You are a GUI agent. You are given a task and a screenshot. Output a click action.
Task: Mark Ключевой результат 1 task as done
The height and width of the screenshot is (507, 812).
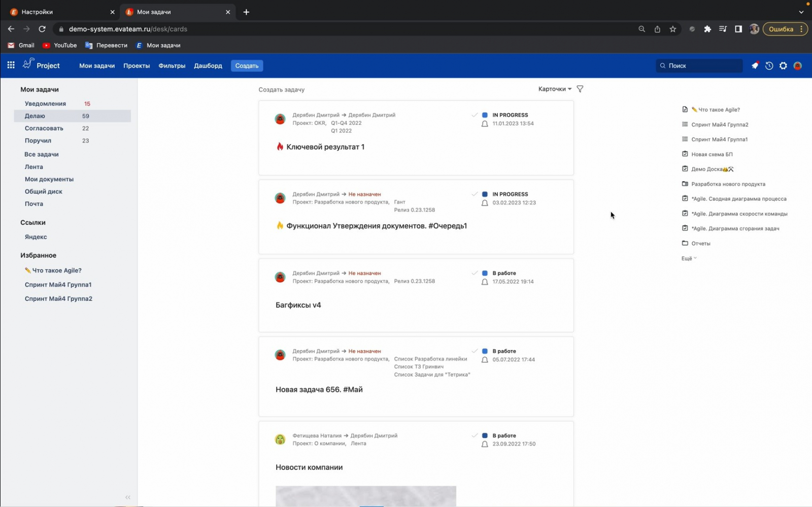475,115
